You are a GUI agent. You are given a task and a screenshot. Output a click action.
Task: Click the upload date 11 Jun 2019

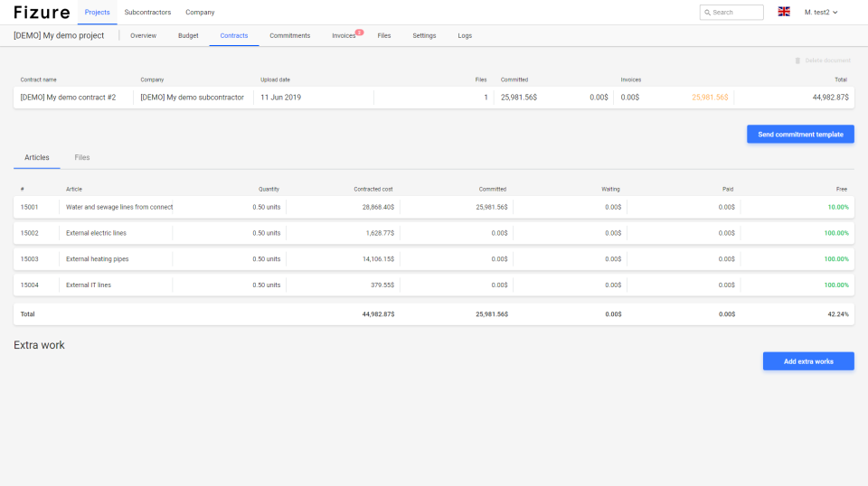(x=280, y=98)
